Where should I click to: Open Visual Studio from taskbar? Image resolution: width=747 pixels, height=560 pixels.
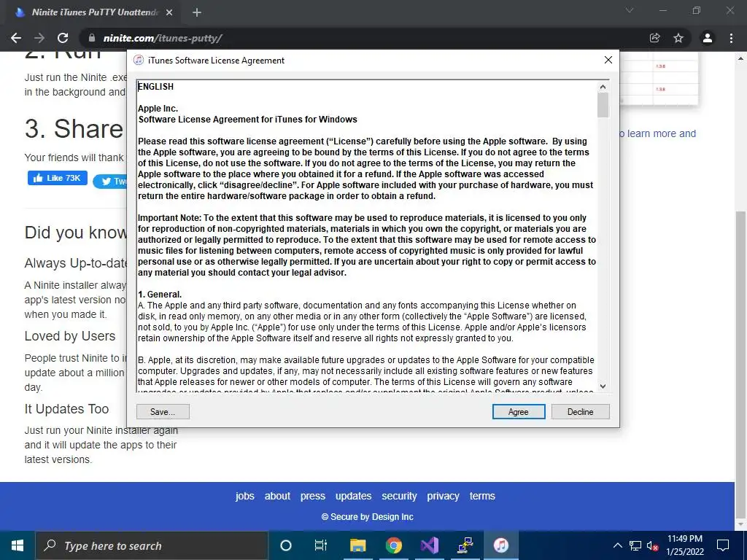(x=429, y=545)
